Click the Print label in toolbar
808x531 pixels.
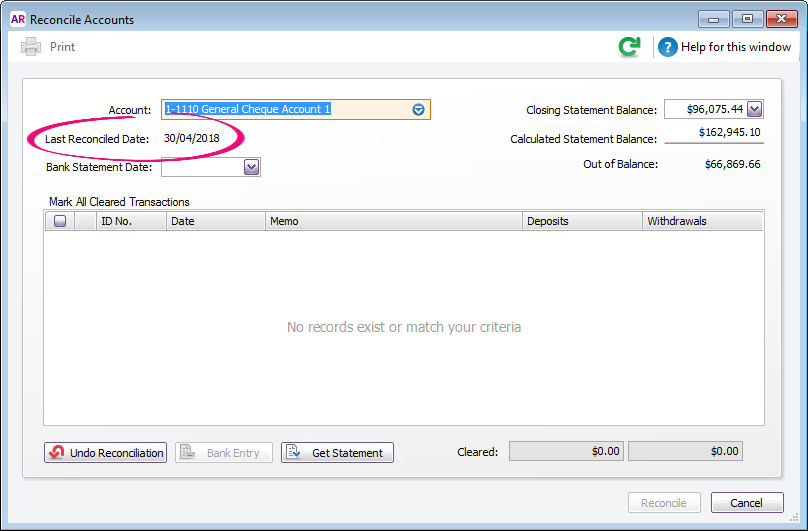point(62,47)
